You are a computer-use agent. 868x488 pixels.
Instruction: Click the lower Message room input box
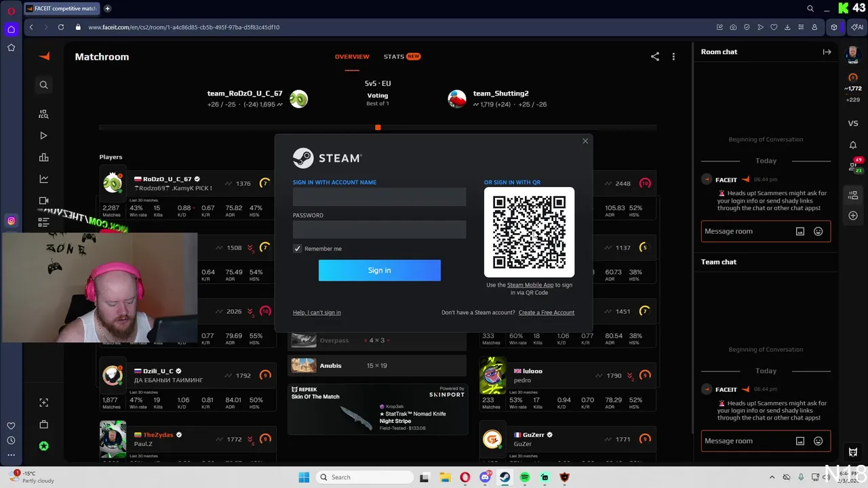766,441
